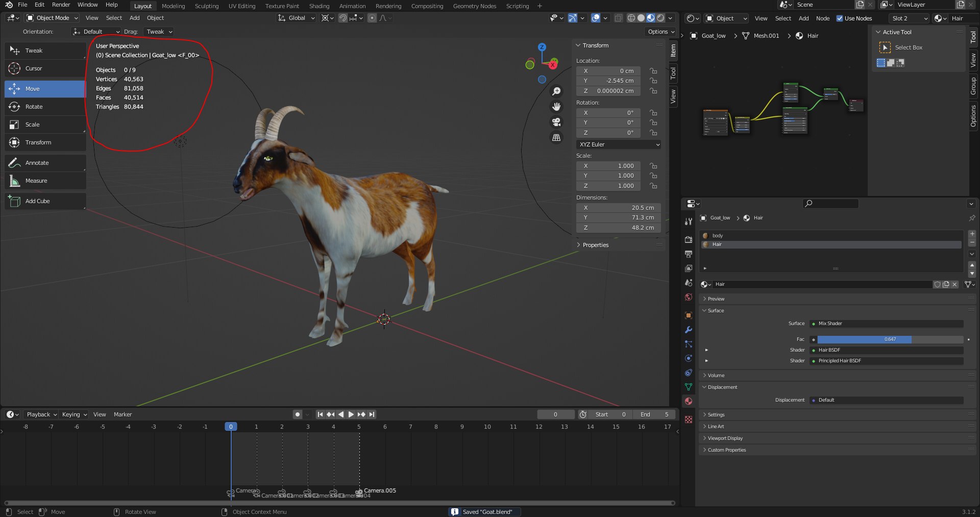Jump to the timeline start frame

click(x=320, y=414)
